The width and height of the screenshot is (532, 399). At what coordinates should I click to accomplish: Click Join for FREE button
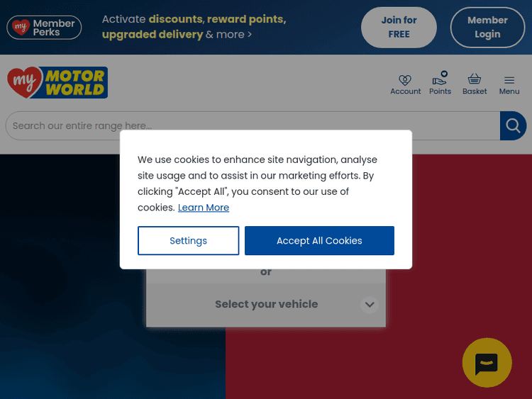pyautogui.click(x=399, y=28)
